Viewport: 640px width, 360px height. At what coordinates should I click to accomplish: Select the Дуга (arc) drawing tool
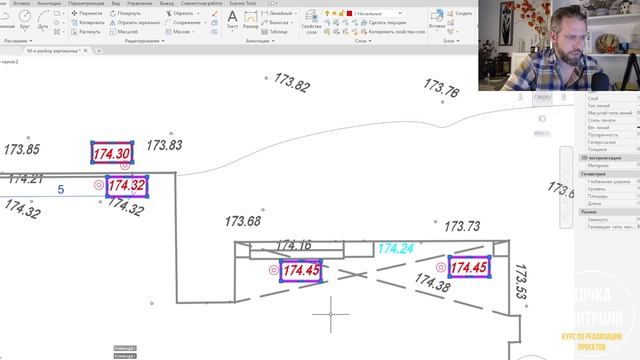click(43, 20)
